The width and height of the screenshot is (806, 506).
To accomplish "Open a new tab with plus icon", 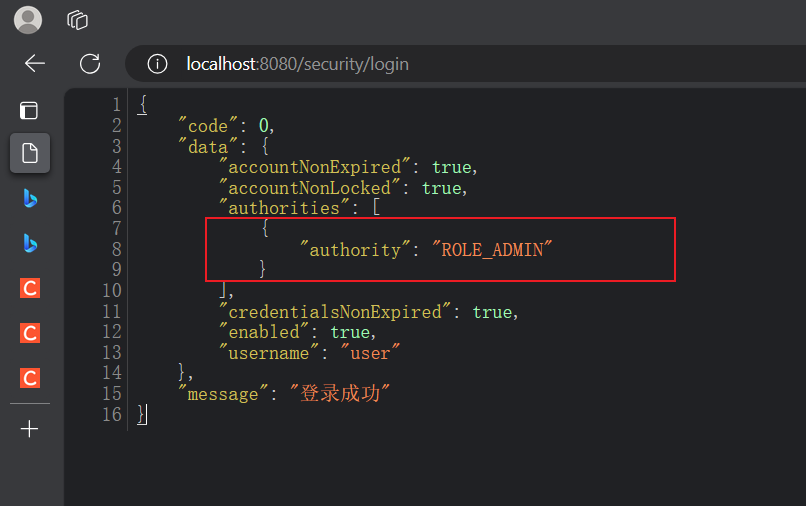I will click(30, 429).
